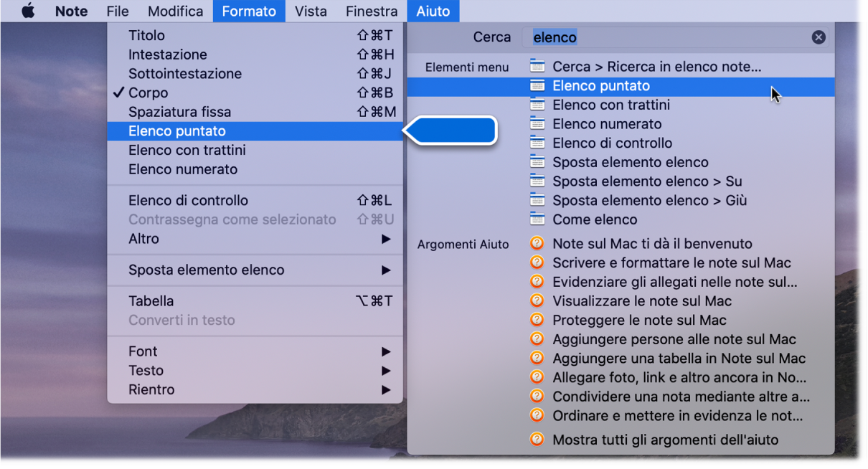868x469 pixels.
Task: Click the clear icon in the Aiuto search field
Action: (819, 37)
